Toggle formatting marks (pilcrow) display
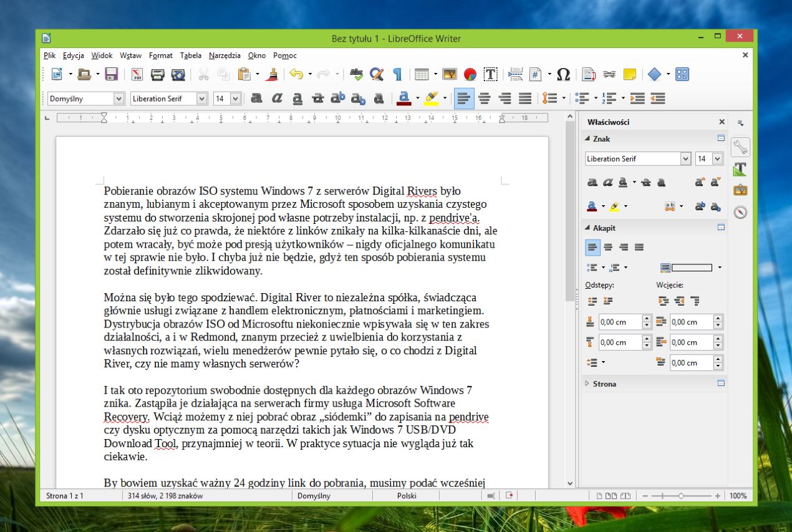This screenshot has height=532, width=792. point(397,75)
